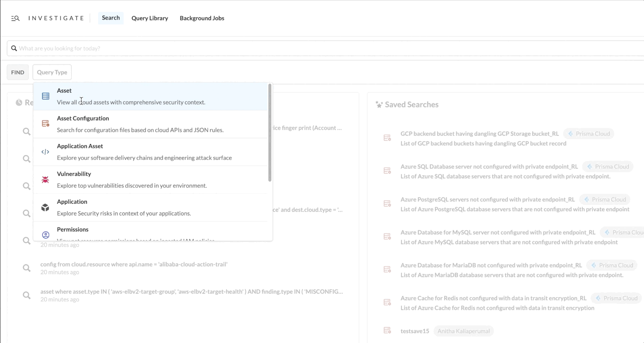Click the search icon beside alibaba-cloud-action-trail query

click(x=27, y=268)
